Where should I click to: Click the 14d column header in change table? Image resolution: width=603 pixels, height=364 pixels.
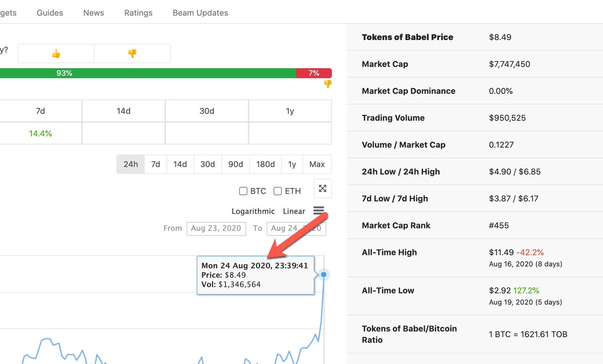124,111
